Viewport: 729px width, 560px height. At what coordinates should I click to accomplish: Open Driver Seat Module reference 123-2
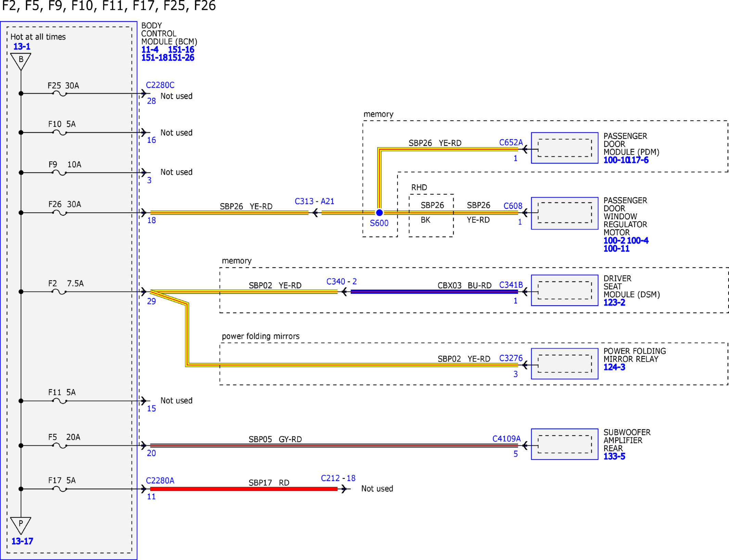pyautogui.click(x=614, y=303)
